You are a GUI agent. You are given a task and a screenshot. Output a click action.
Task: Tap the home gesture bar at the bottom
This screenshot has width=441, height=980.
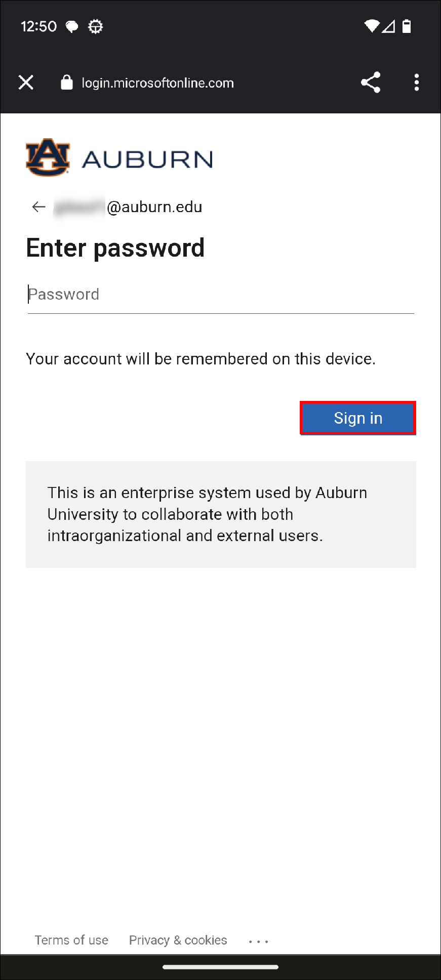pos(220,967)
